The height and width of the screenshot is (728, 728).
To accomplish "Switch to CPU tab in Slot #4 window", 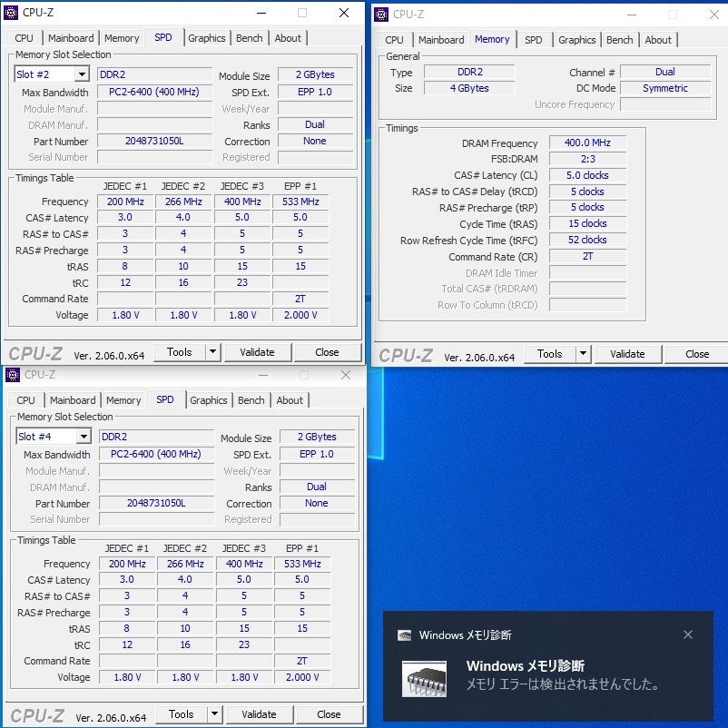I will tap(26, 400).
